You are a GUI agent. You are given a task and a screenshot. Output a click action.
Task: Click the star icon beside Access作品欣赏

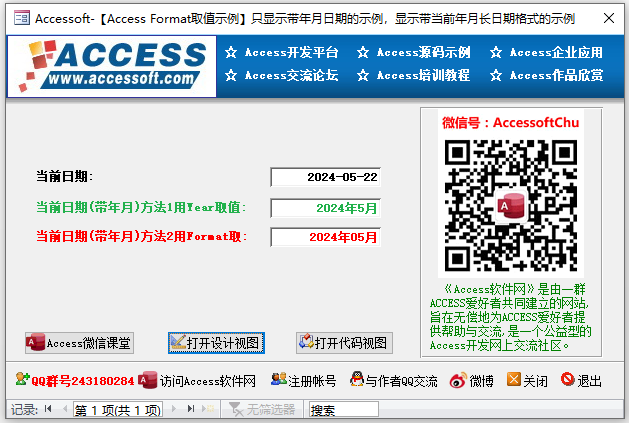[x=496, y=75]
